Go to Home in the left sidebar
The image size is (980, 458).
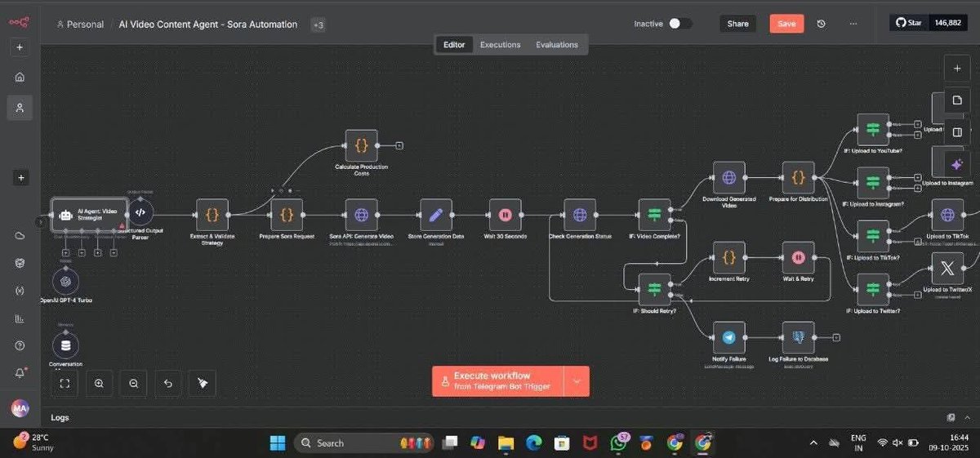click(20, 77)
